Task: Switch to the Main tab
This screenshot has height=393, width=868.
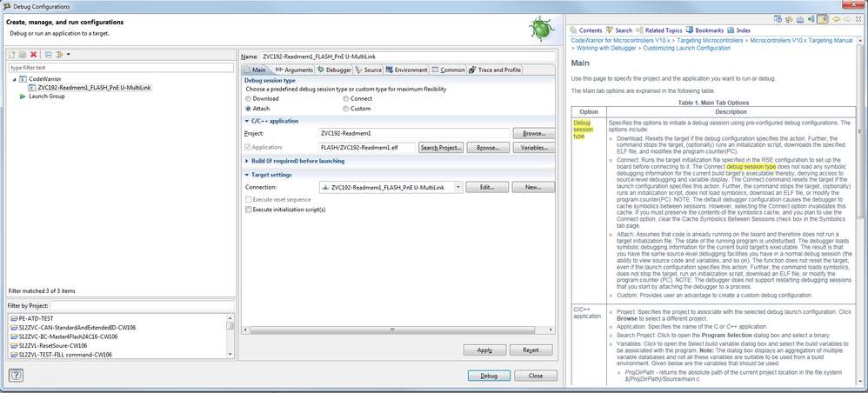Action: (x=255, y=70)
